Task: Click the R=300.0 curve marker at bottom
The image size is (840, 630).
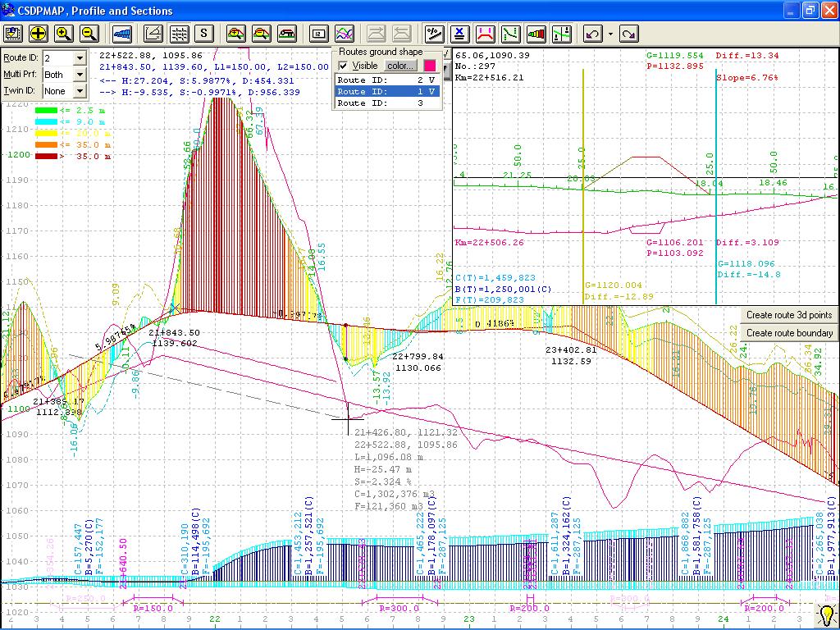Action: pos(399,609)
